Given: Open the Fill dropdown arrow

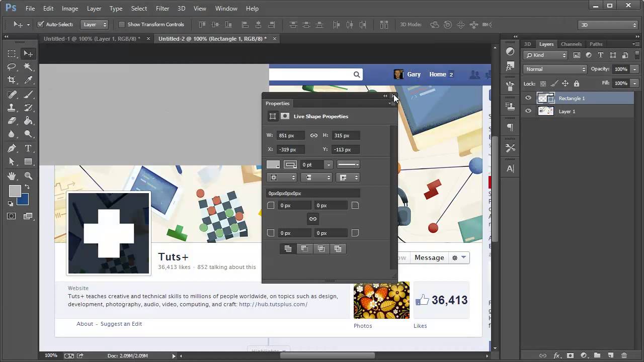Looking at the screenshot, I should click(634, 83).
